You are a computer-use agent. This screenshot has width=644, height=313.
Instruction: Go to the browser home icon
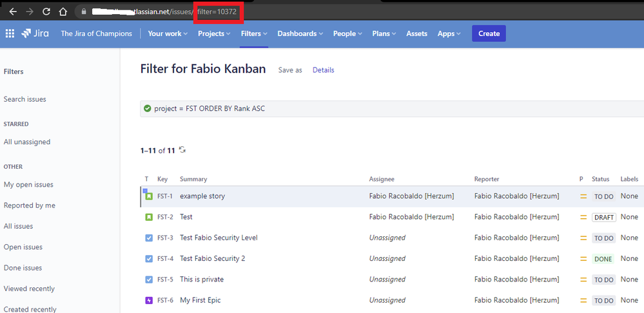tap(63, 12)
